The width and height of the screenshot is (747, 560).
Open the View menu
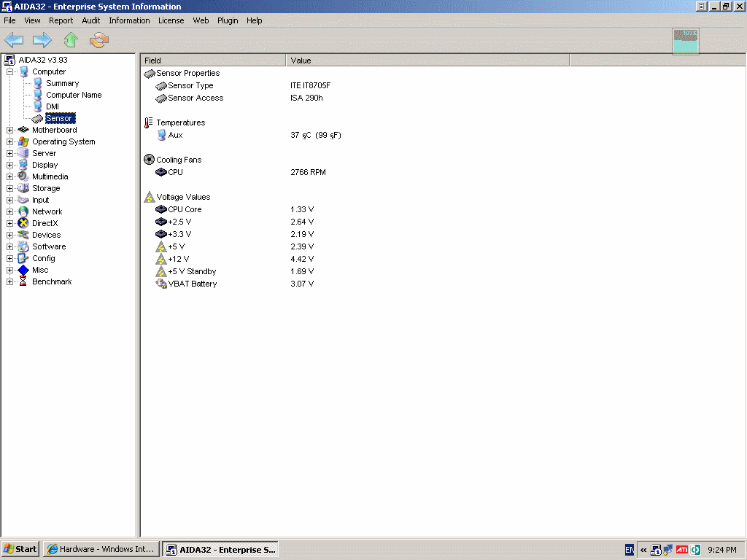point(32,20)
